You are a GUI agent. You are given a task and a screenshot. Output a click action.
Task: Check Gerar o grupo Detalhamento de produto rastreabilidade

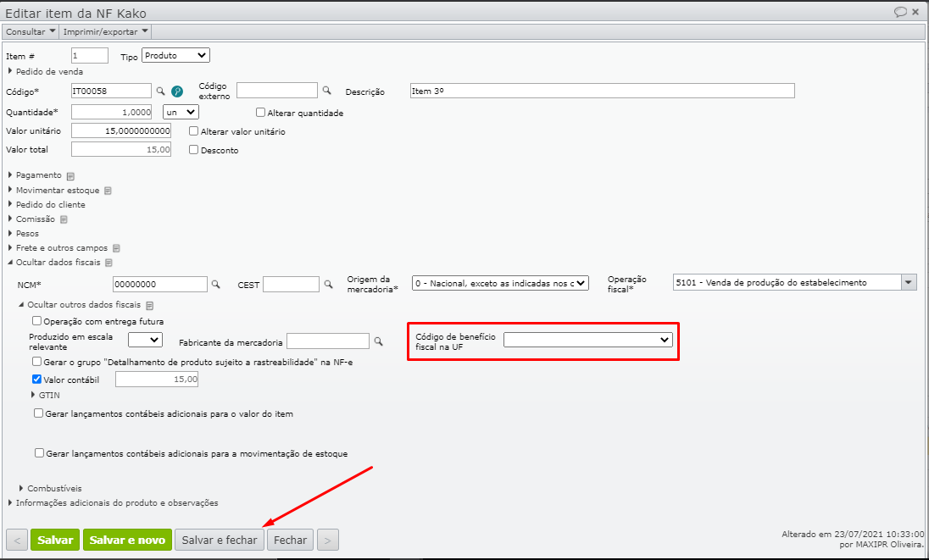[36, 361]
